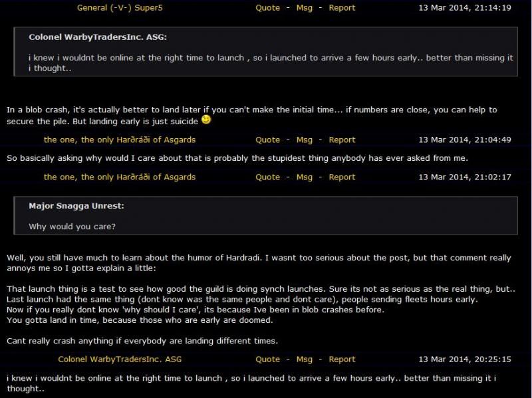Quote Harðráði's 21:04:49 post
The width and height of the screenshot is (532, 398).
point(268,140)
